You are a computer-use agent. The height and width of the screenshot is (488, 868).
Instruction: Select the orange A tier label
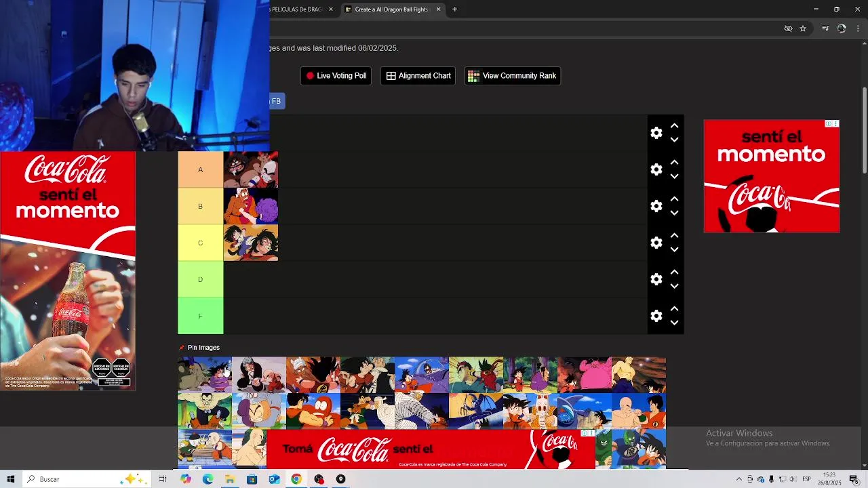(x=200, y=169)
